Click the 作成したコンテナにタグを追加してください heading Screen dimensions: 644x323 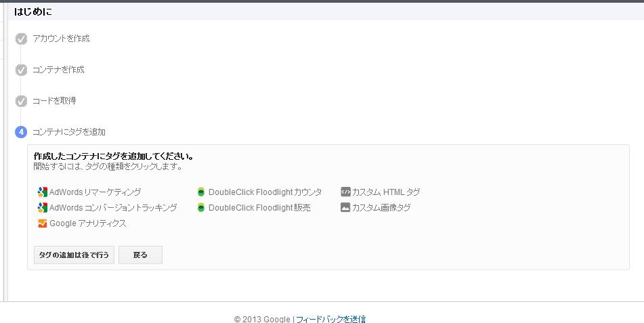point(114,156)
